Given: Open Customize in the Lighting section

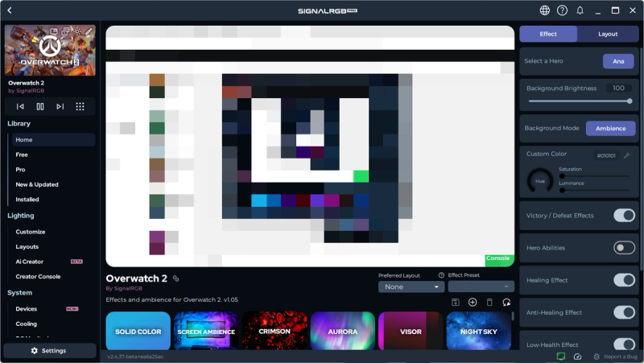Looking at the screenshot, I should (31, 232).
